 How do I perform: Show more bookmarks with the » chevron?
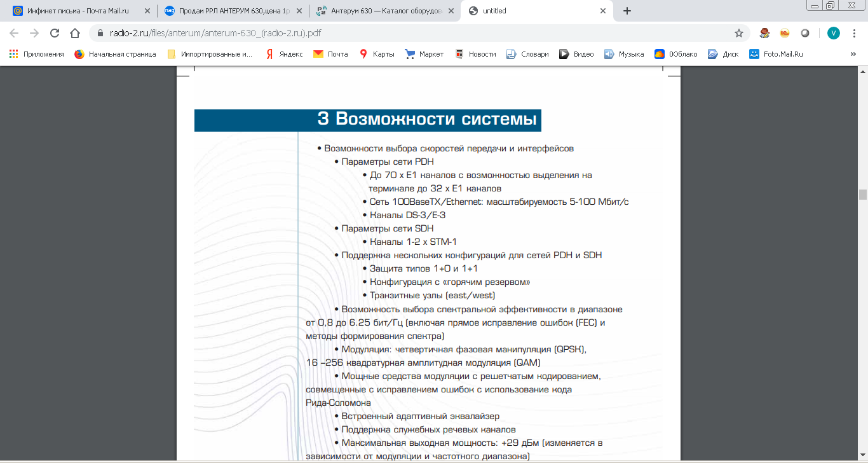point(853,54)
